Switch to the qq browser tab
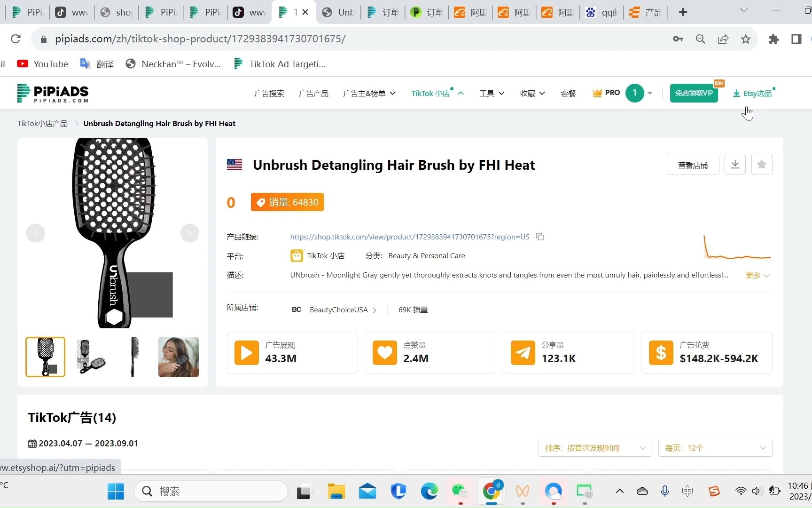Image resolution: width=812 pixels, height=508 pixels. point(602,12)
